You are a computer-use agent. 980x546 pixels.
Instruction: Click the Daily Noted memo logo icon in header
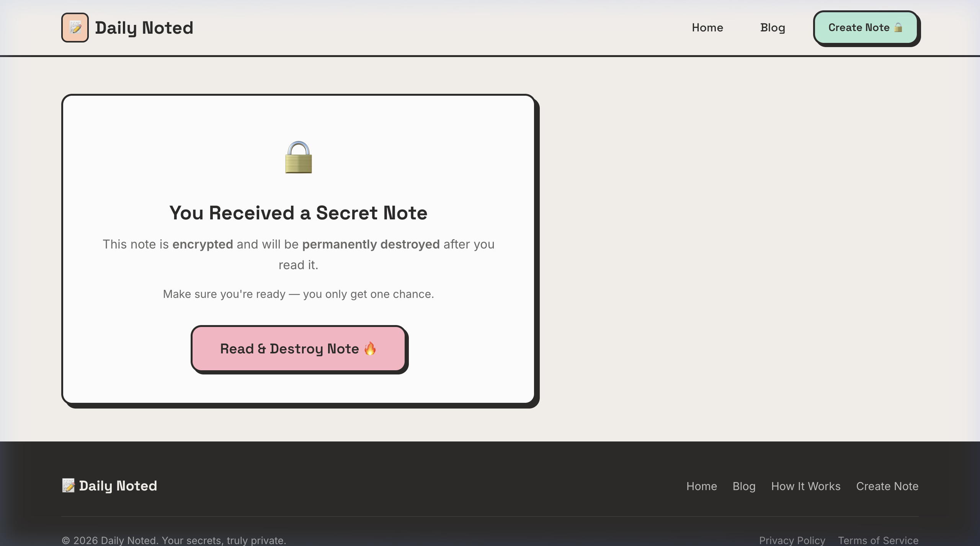tap(75, 27)
